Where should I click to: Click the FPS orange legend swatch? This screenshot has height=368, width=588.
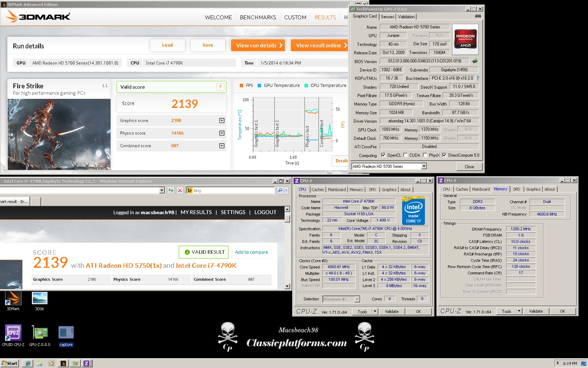(x=241, y=85)
